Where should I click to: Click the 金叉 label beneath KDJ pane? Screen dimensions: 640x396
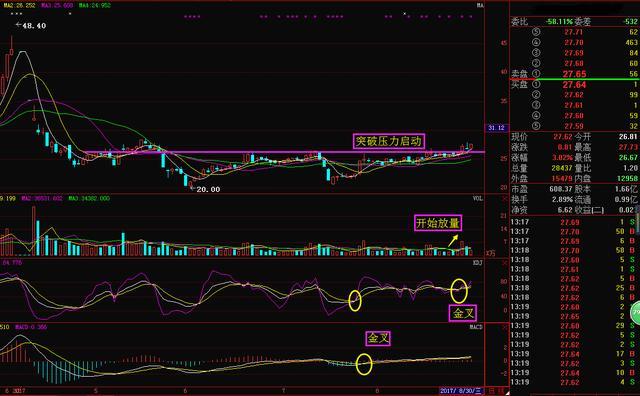pos(462,313)
